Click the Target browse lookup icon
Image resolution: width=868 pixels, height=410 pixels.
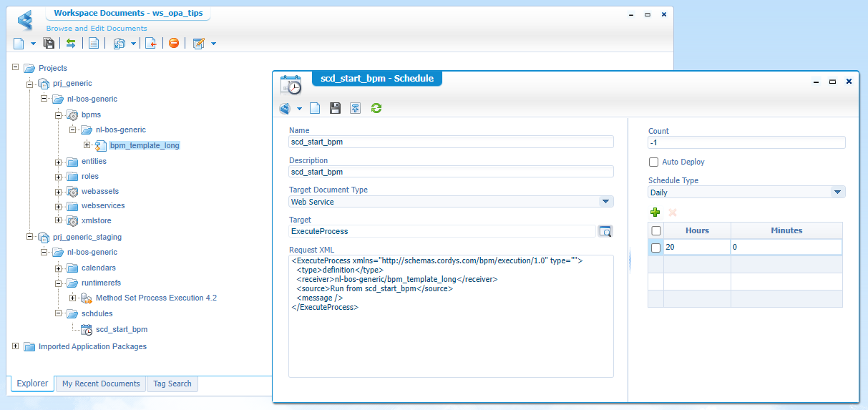coord(605,232)
